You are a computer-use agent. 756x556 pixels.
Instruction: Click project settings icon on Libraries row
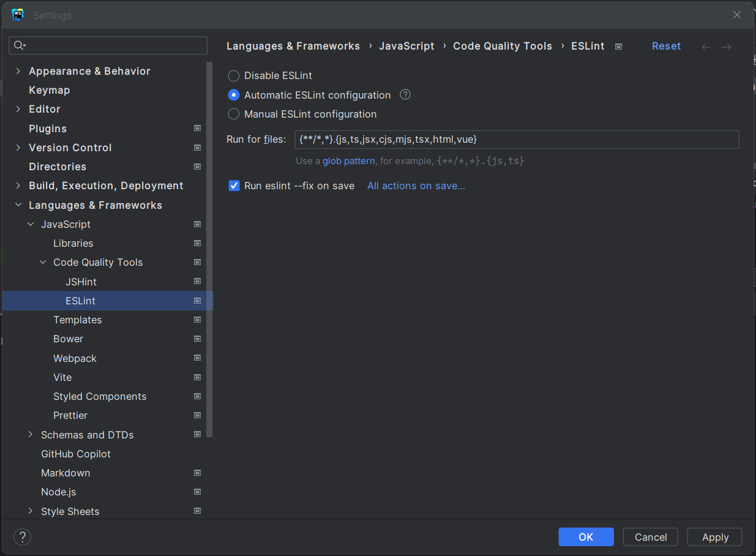tap(197, 243)
